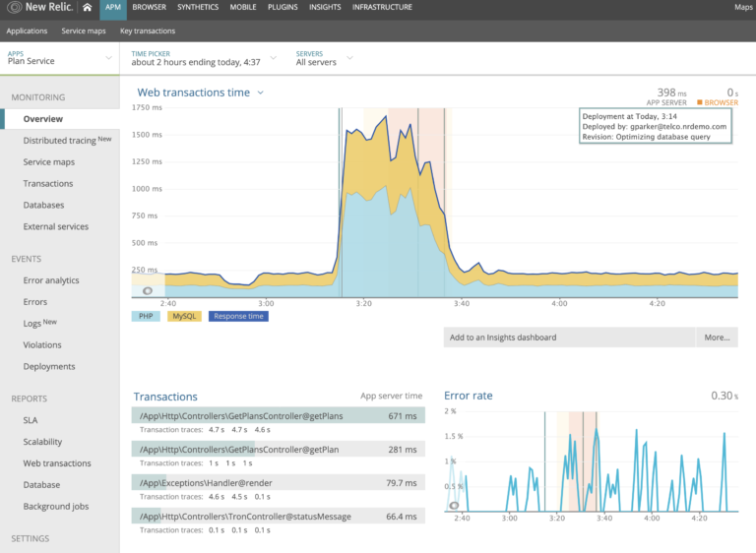Click the circle icon on Error rate chart
756x553 pixels.
coord(455,506)
